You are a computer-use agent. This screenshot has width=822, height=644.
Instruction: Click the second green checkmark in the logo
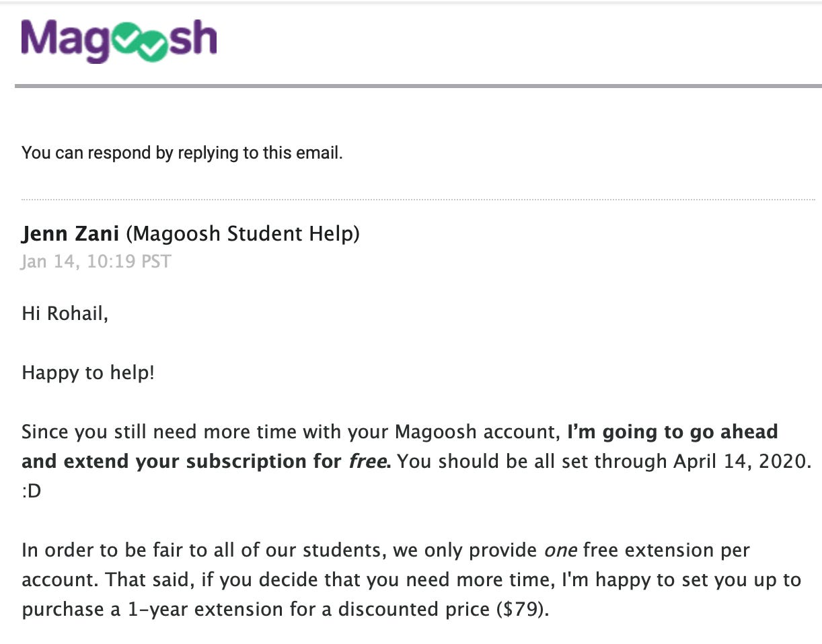pos(153,47)
